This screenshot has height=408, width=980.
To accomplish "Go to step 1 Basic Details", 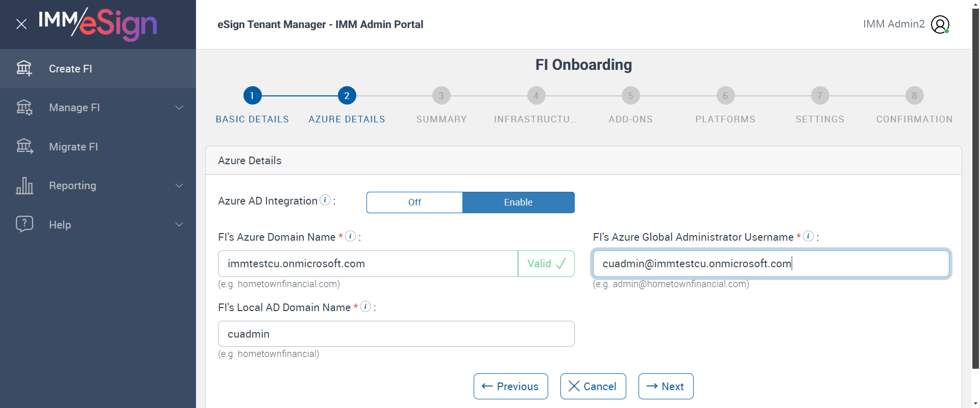I will (x=252, y=95).
